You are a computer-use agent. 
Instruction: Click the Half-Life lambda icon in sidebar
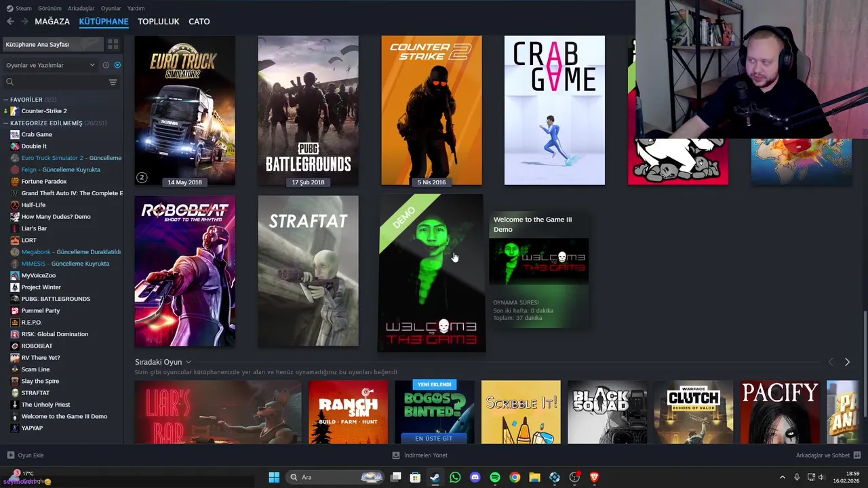coord(15,205)
